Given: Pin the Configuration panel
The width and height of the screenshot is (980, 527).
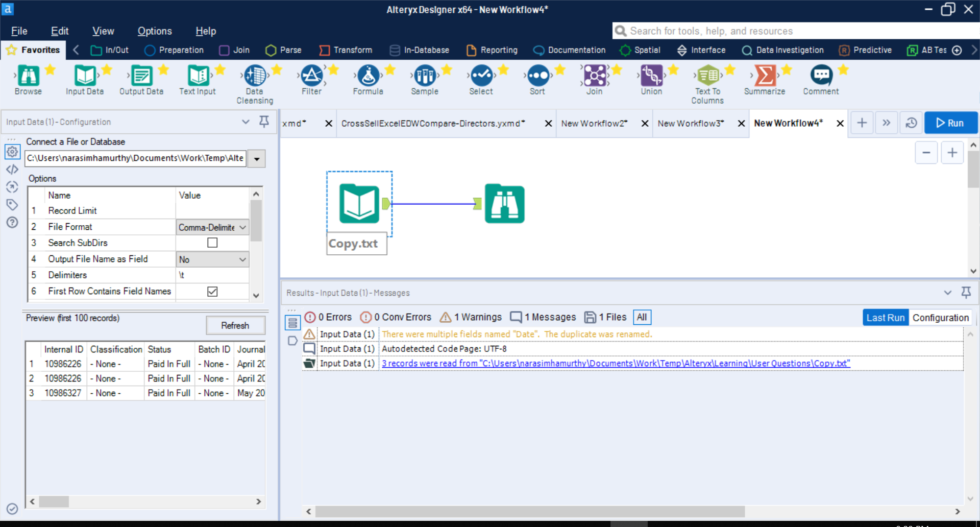Looking at the screenshot, I should pos(264,122).
